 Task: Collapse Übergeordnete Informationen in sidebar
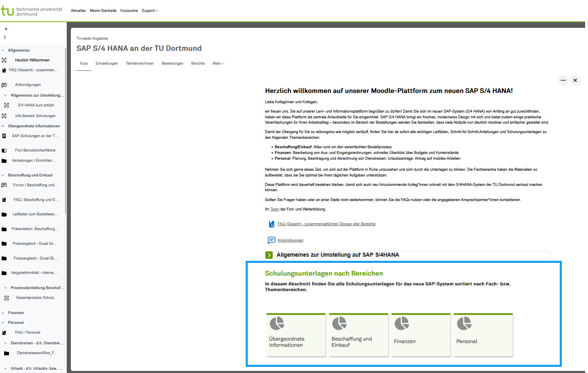point(3,126)
